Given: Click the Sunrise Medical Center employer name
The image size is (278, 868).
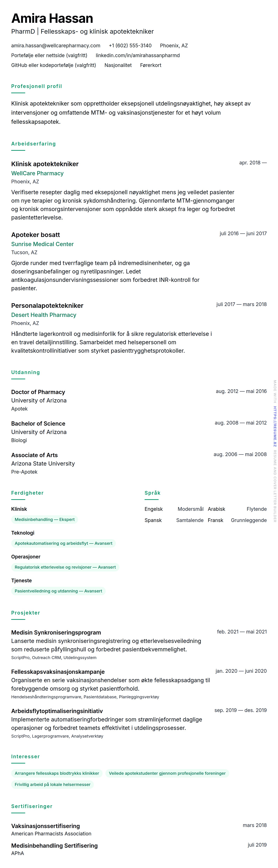Looking at the screenshot, I should point(42,244).
